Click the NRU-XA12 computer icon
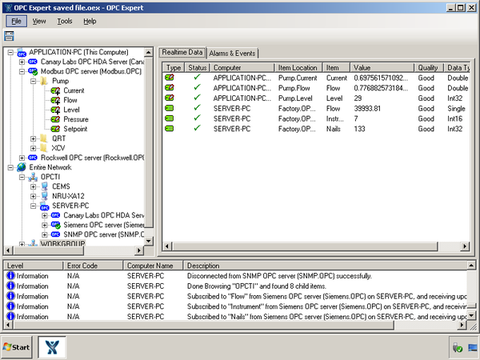Viewport: 480px width, 360px height. click(44, 196)
